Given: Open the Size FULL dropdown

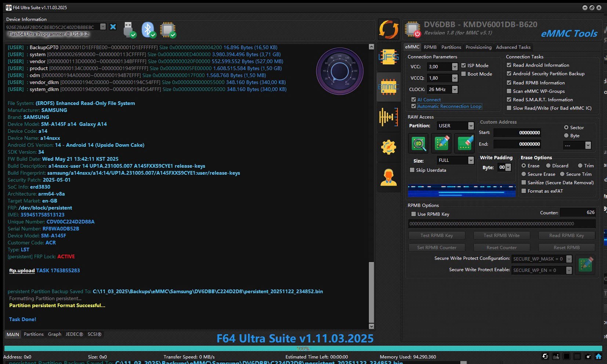Looking at the screenshot, I should (x=471, y=160).
